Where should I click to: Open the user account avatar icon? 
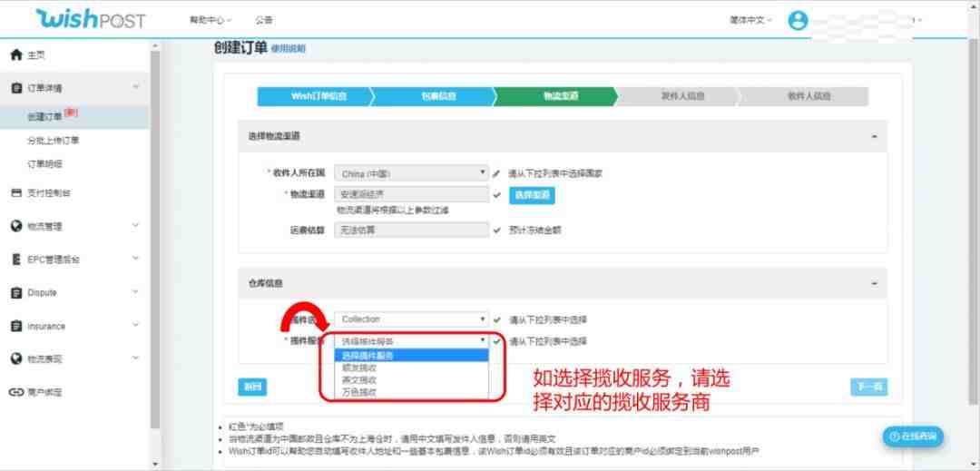click(x=798, y=20)
